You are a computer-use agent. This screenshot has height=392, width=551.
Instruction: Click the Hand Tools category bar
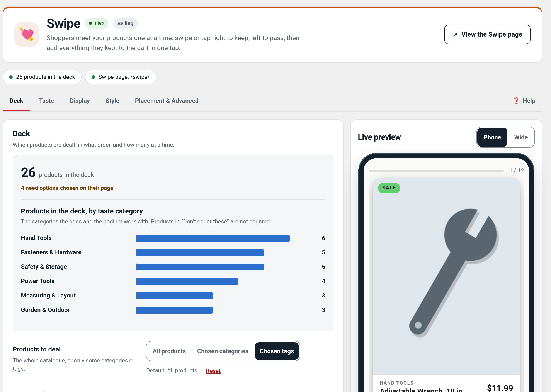point(213,238)
